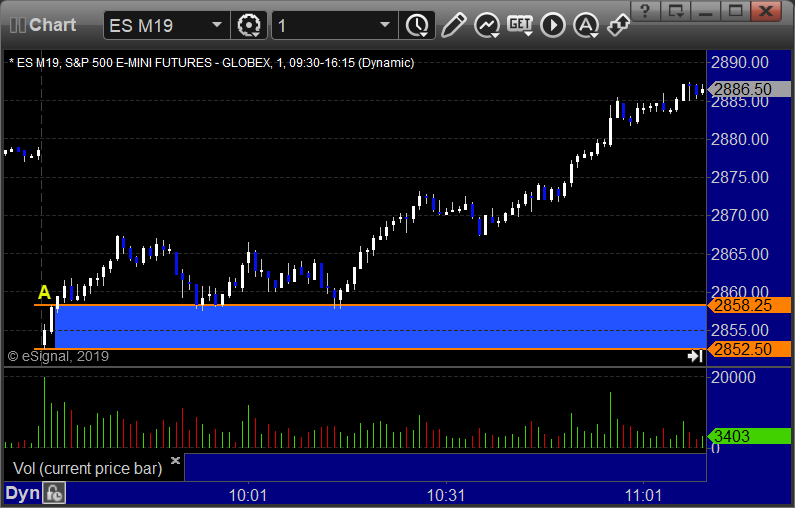Image resolution: width=795 pixels, height=508 pixels.
Task: Click the 2890.00 price axis label
Action: tap(740, 62)
